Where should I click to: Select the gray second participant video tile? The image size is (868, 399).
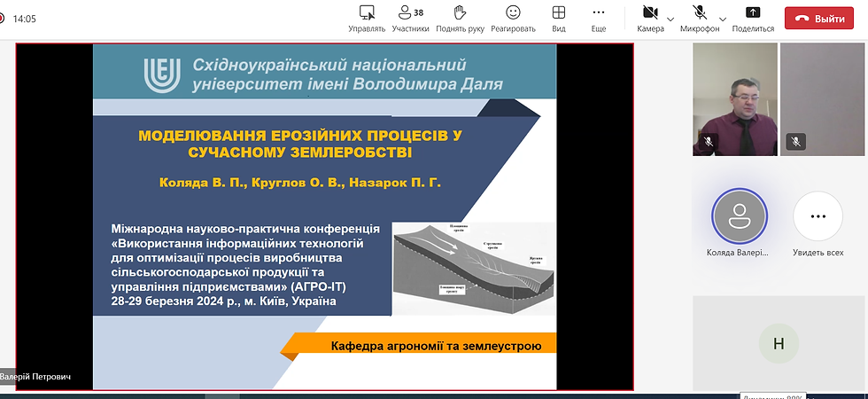[x=822, y=99]
